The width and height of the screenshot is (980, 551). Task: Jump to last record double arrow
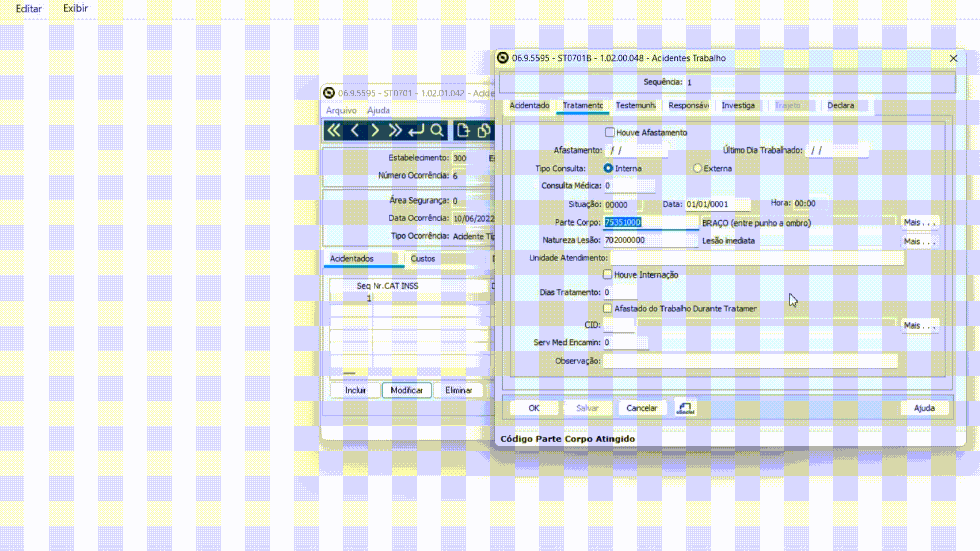(395, 131)
